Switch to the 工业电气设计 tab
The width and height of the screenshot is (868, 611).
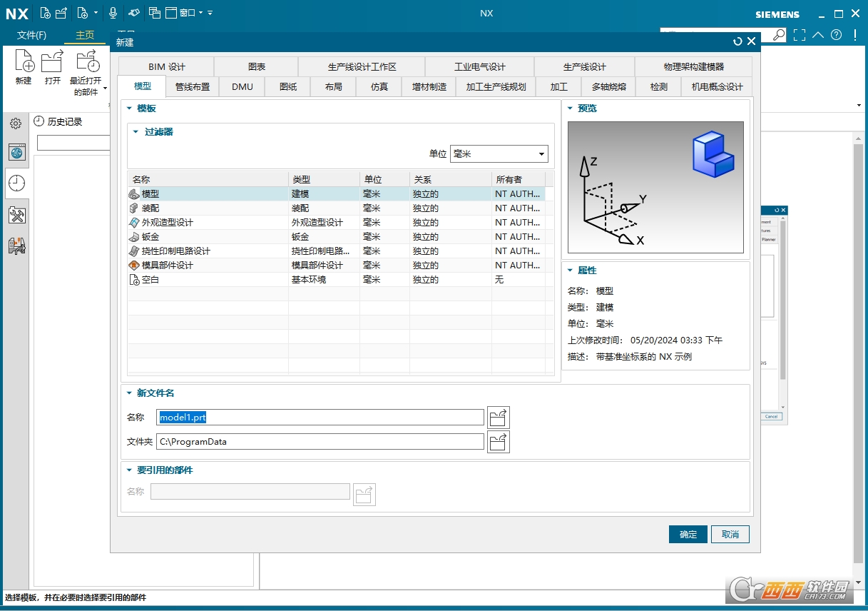[480, 67]
